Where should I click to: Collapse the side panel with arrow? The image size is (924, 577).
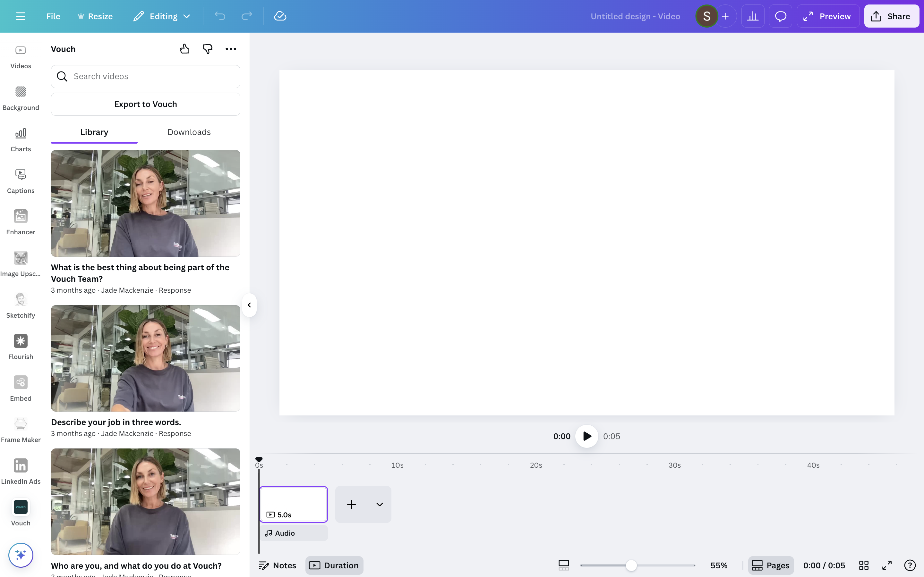click(249, 305)
